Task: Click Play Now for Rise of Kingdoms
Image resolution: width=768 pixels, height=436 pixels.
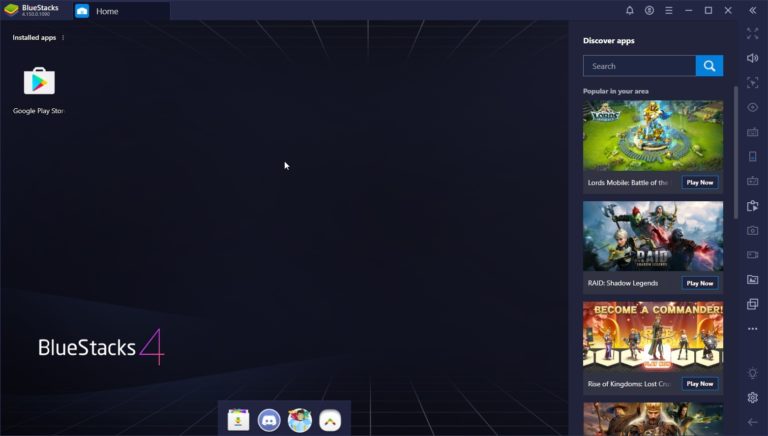Action: point(699,384)
